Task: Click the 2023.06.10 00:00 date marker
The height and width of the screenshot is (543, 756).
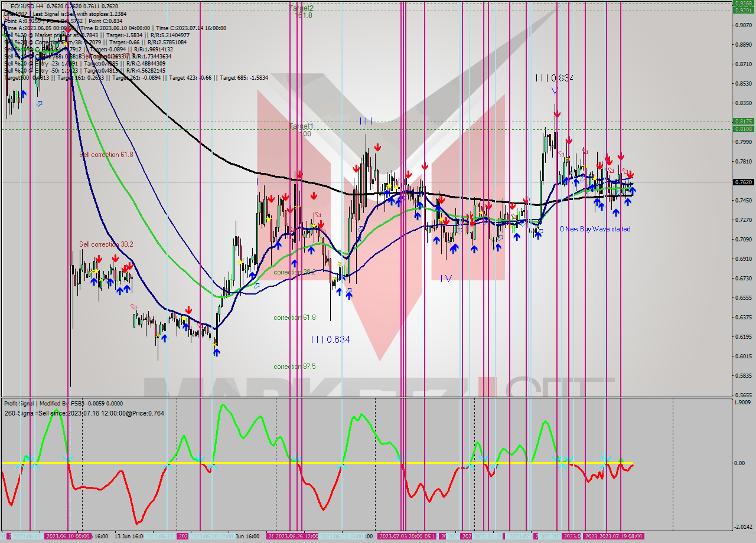Action: click(68, 536)
